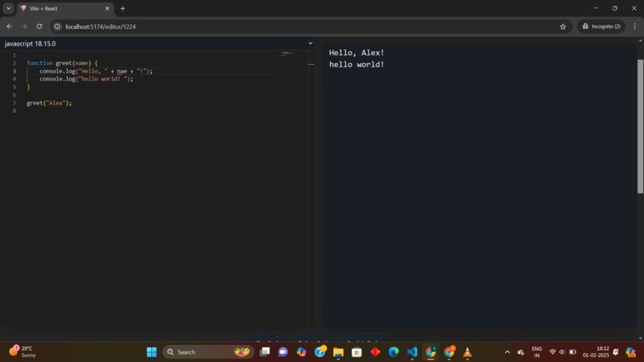This screenshot has width=644, height=362.
Task: Open the clock showing 18:12 01-02-2025
Action: [595, 352]
